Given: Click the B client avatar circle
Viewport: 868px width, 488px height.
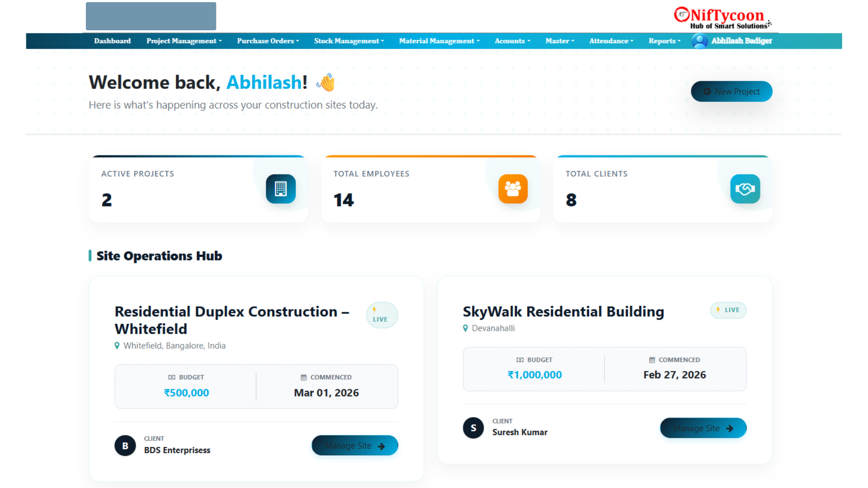Looking at the screenshot, I should tap(125, 446).
